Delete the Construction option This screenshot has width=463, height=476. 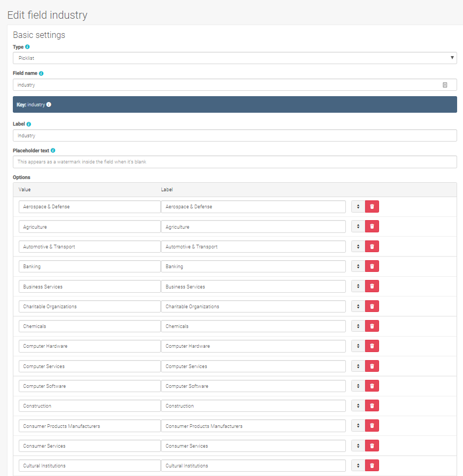372,406
